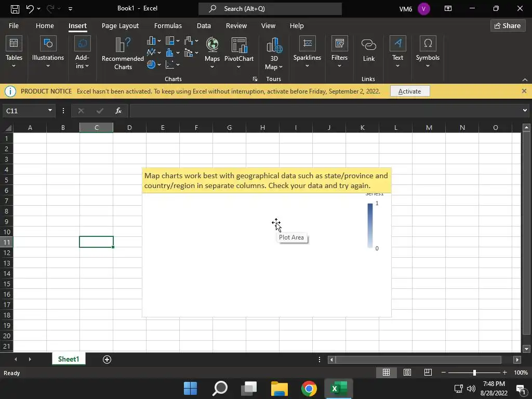Screen dimensions: 532x399
Task: Click the Name Box showing C11
Action: click(x=24, y=111)
